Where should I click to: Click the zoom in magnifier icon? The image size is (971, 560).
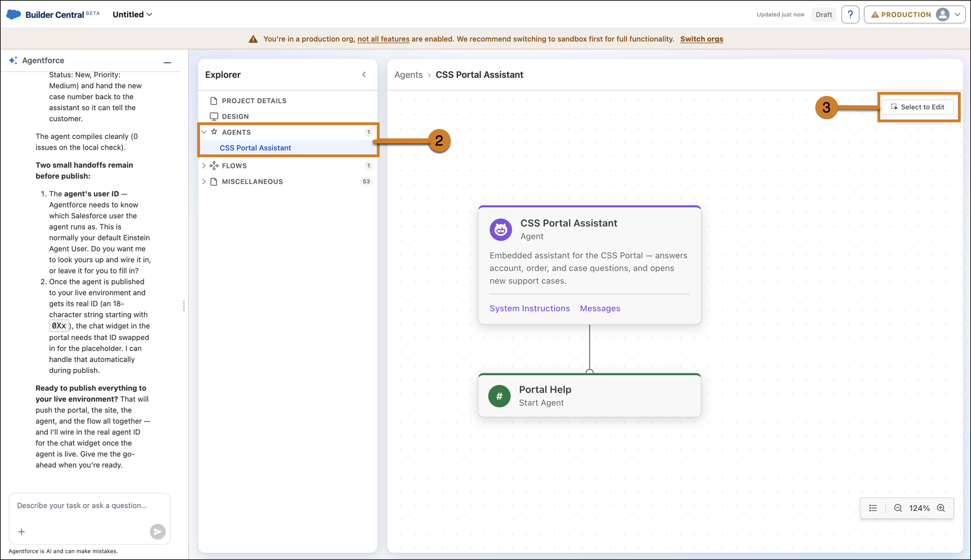click(941, 508)
